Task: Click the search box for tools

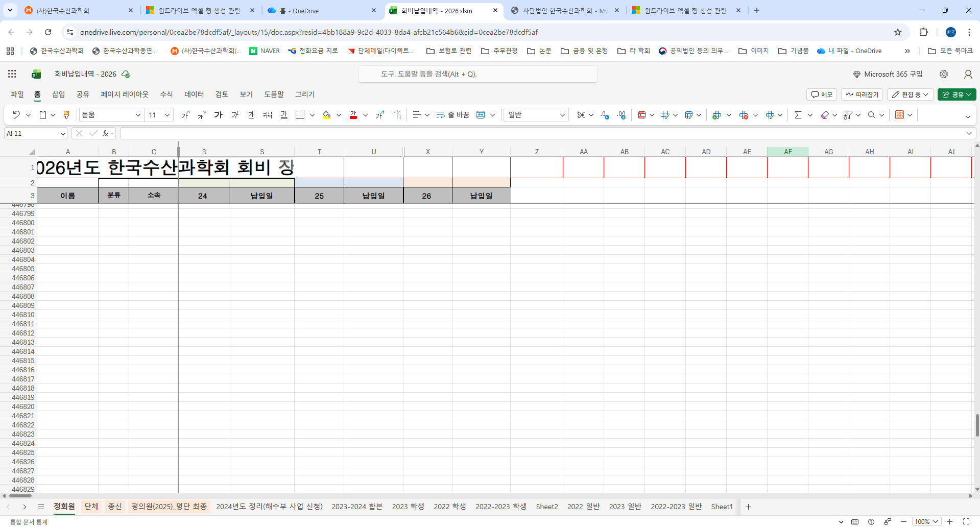Action: (478, 74)
